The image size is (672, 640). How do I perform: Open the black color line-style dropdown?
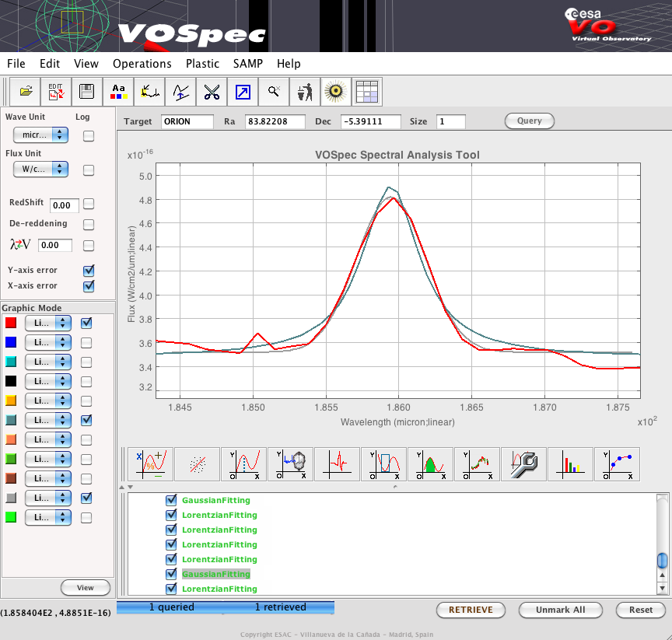48,381
